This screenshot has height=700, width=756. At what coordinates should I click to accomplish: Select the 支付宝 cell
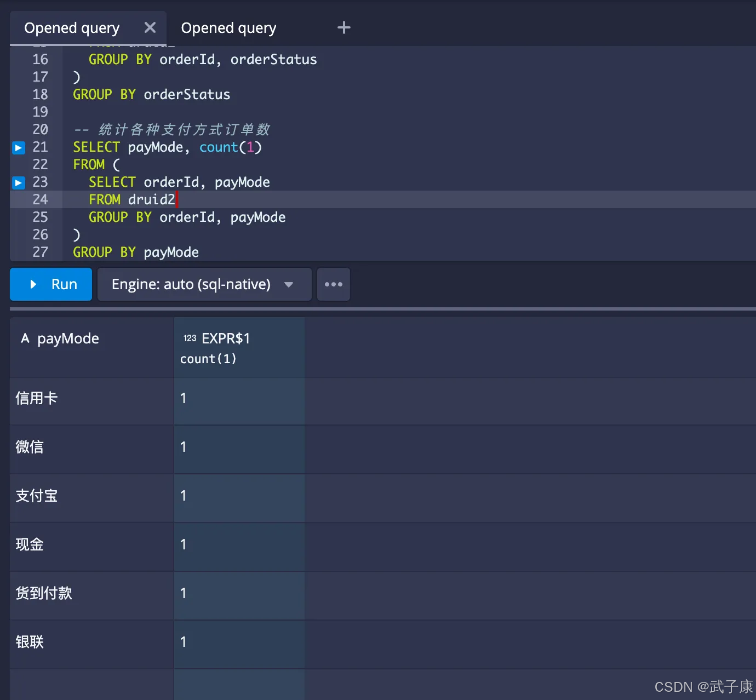tap(92, 498)
